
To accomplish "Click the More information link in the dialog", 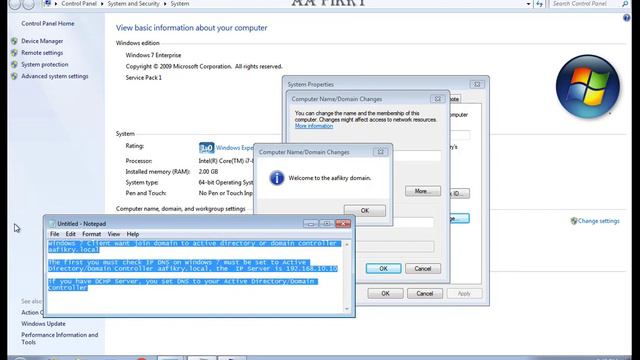I will 314,126.
